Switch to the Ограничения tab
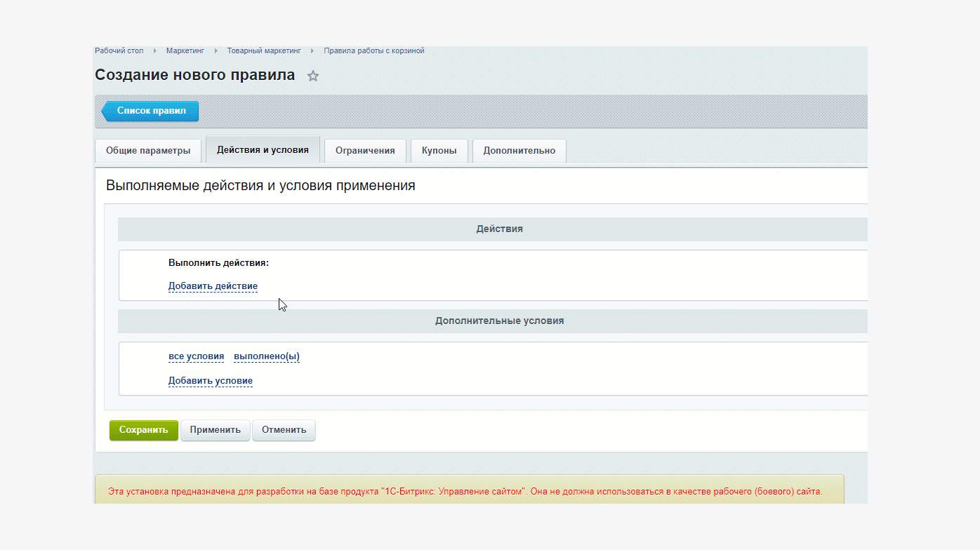The image size is (980, 550). click(x=365, y=150)
